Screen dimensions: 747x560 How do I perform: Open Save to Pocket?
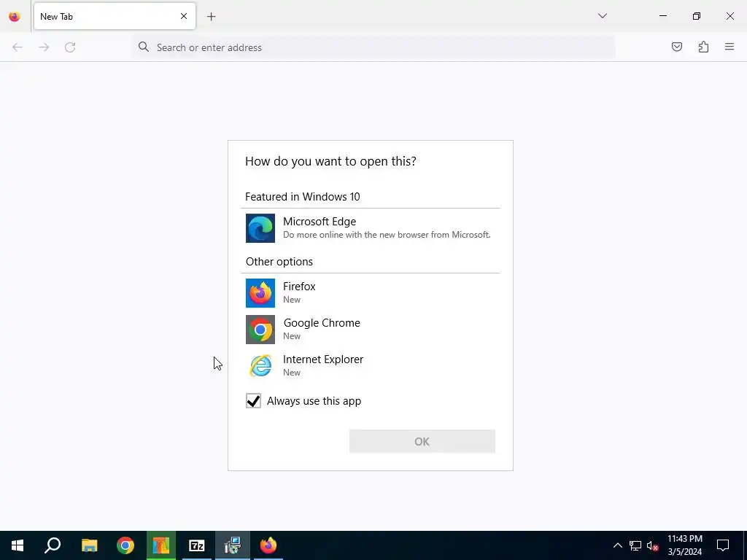pos(677,47)
